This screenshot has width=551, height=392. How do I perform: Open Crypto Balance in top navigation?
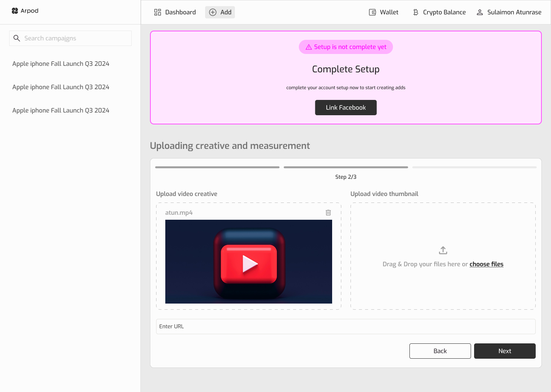point(439,12)
